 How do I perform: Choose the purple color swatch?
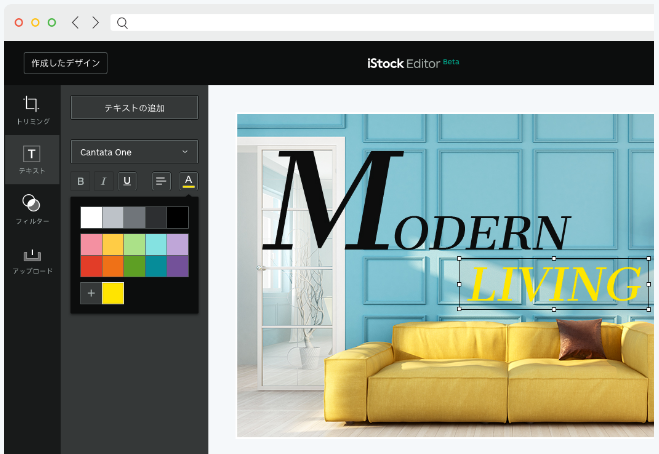pos(178,266)
